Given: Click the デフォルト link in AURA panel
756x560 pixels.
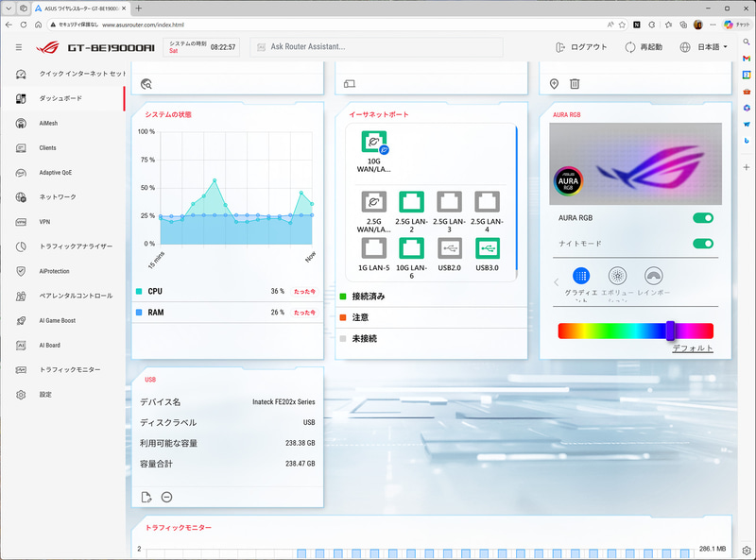Looking at the screenshot, I should (x=693, y=348).
